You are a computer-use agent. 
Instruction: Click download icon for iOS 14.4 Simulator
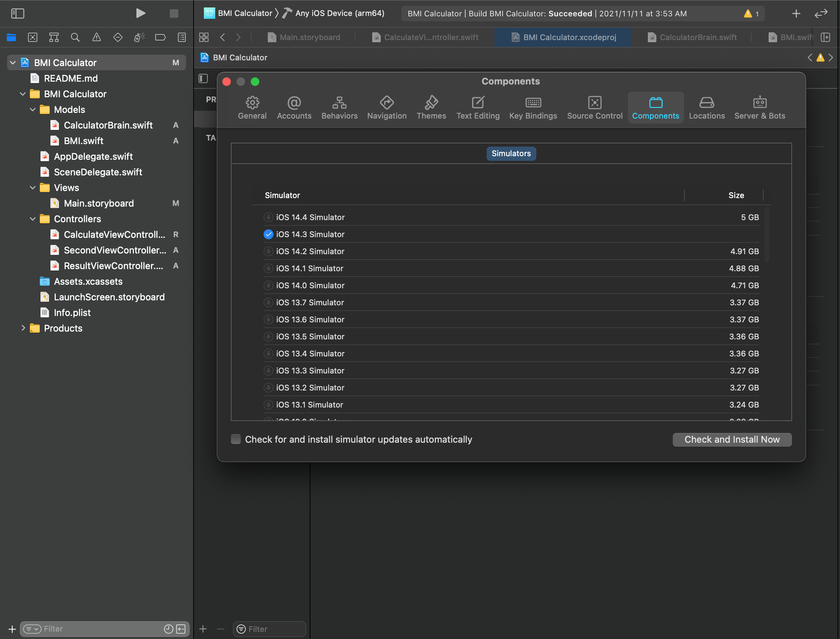[x=268, y=217]
